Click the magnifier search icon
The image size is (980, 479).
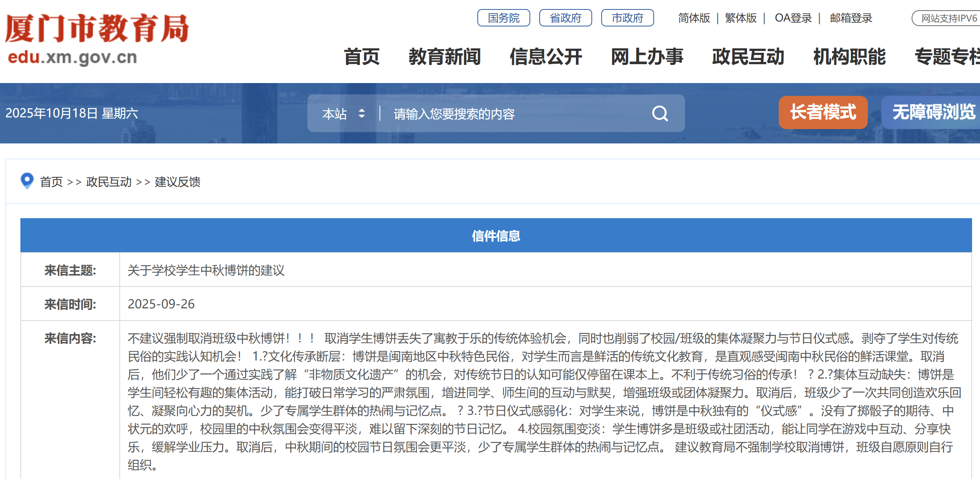pyautogui.click(x=660, y=113)
